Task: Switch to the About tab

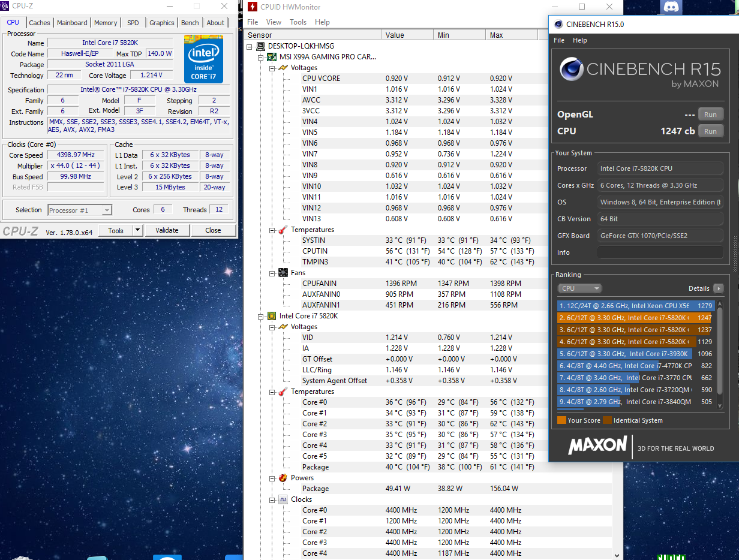Action: tap(215, 23)
